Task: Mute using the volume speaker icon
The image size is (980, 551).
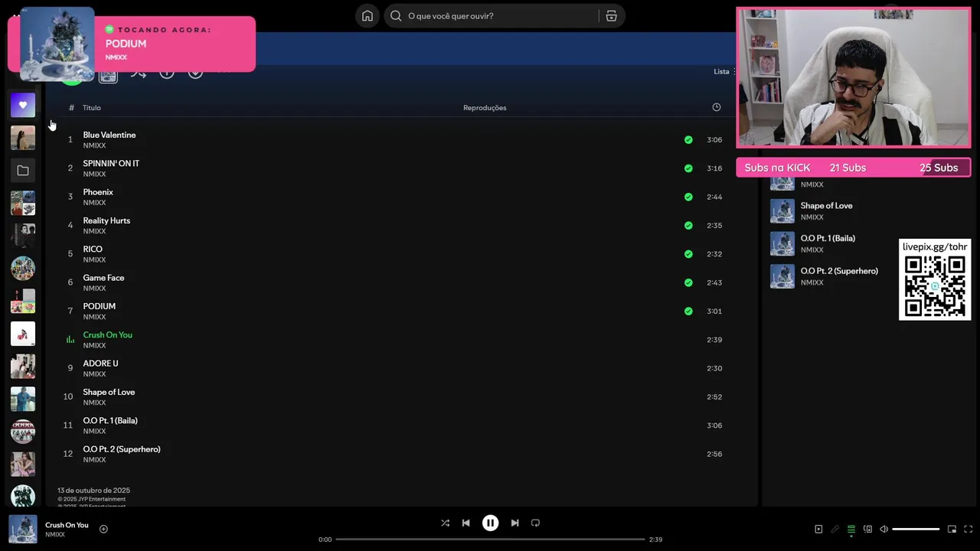Action: coord(884,529)
